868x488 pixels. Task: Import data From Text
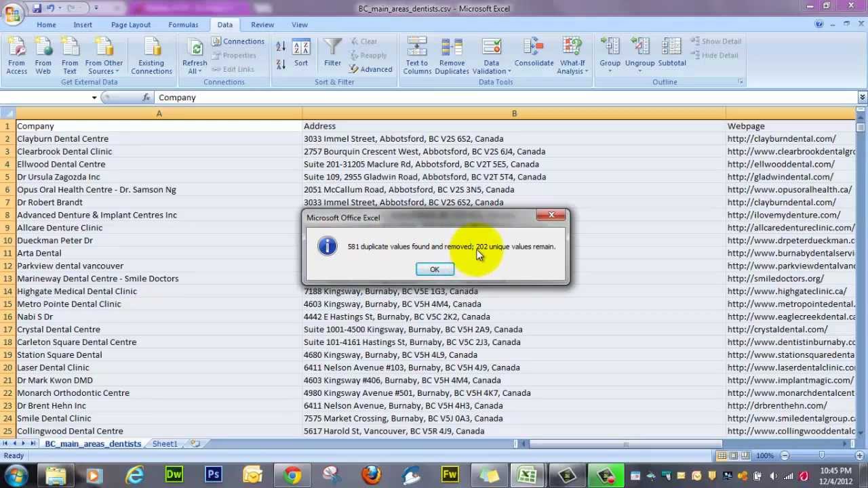click(x=70, y=56)
